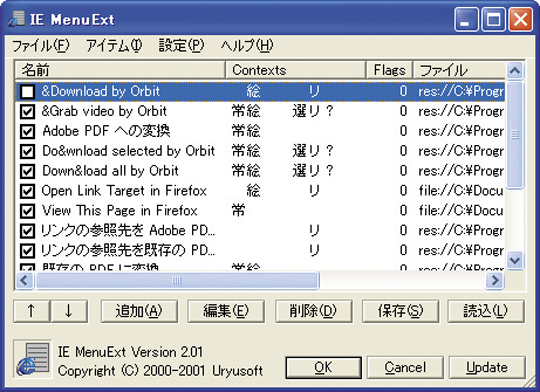Click the Update button

487,368
